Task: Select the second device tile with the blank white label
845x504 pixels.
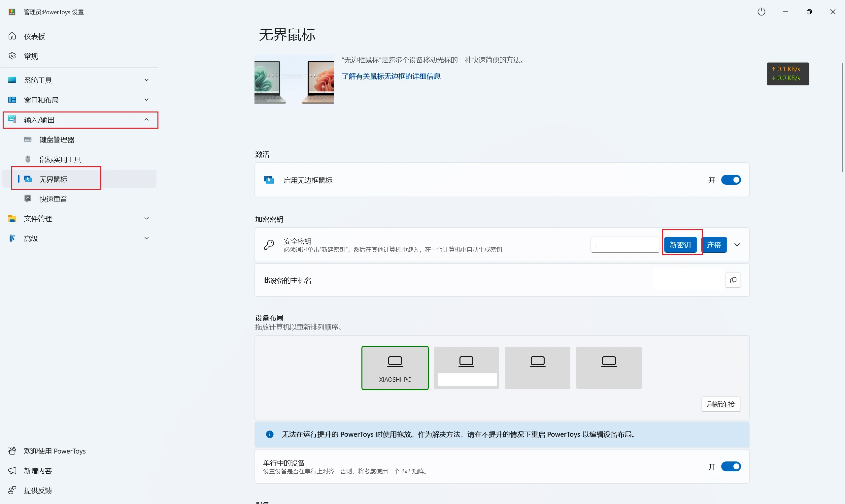Action: 466,368
